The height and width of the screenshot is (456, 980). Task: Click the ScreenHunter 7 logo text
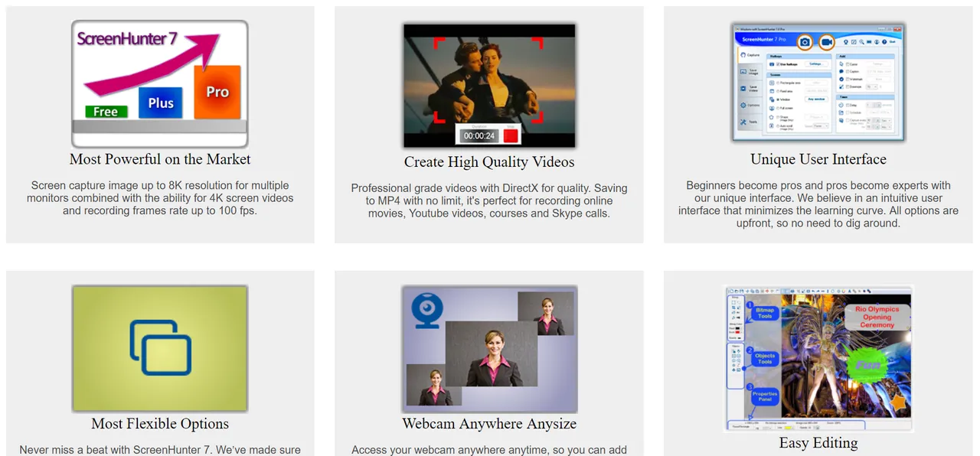(127, 38)
